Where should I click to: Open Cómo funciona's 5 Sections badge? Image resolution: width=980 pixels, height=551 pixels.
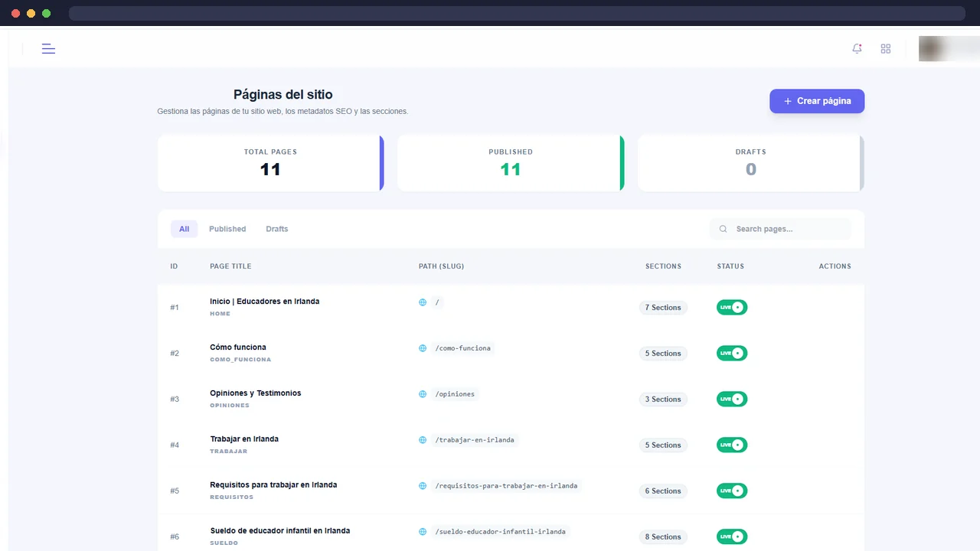(663, 354)
